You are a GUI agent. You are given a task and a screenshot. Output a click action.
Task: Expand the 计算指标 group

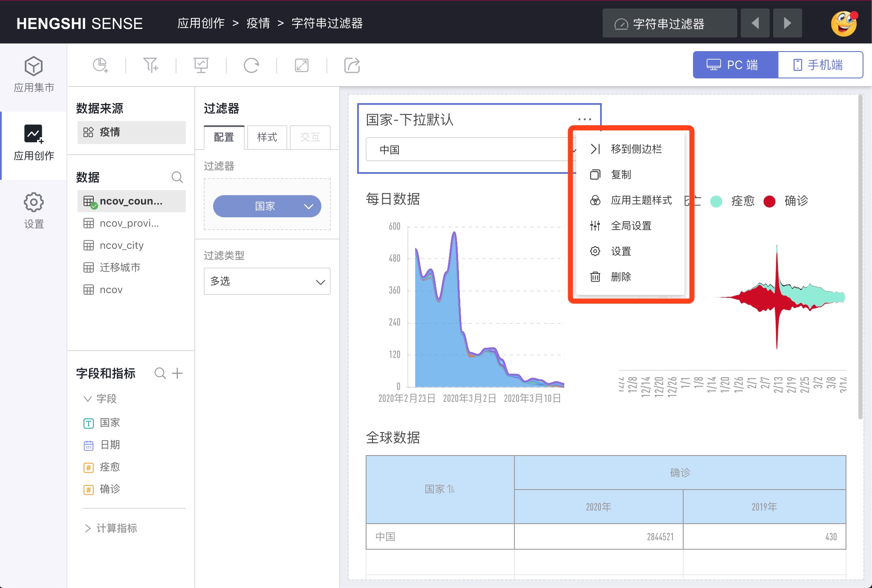pyautogui.click(x=87, y=528)
